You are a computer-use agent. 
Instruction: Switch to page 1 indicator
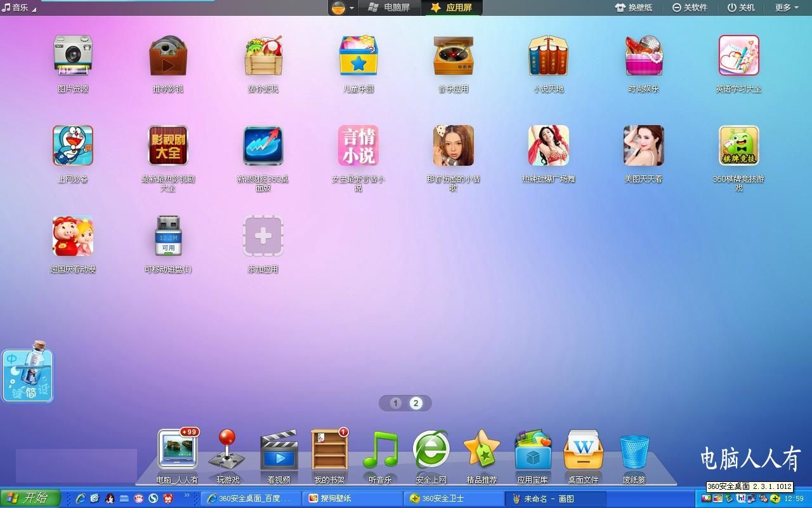(x=396, y=403)
